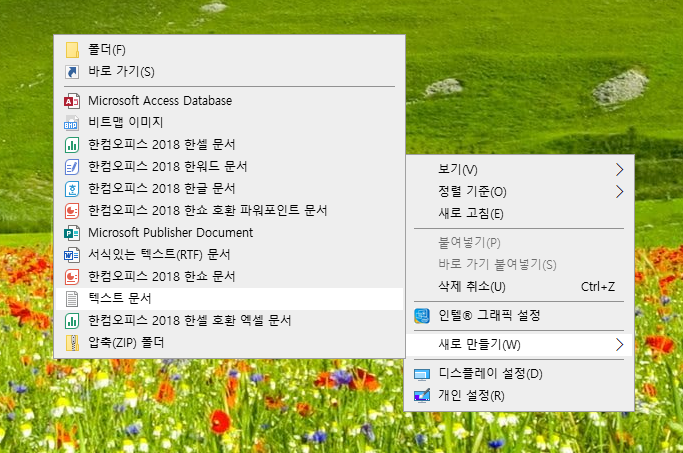Create a 한컴오피스 2018 한쇼 문서
Image resolution: width=683 pixels, height=453 pixels.
(230, 277)
